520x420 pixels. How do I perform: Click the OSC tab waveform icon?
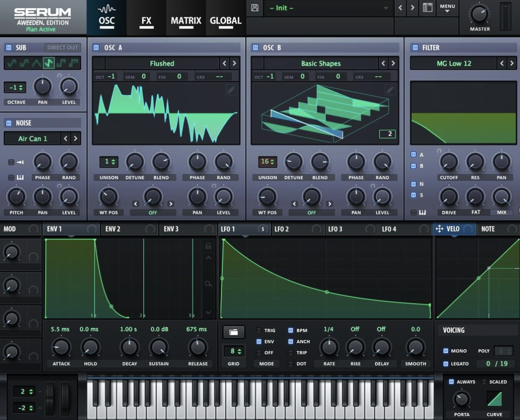(x=107, y=9)
